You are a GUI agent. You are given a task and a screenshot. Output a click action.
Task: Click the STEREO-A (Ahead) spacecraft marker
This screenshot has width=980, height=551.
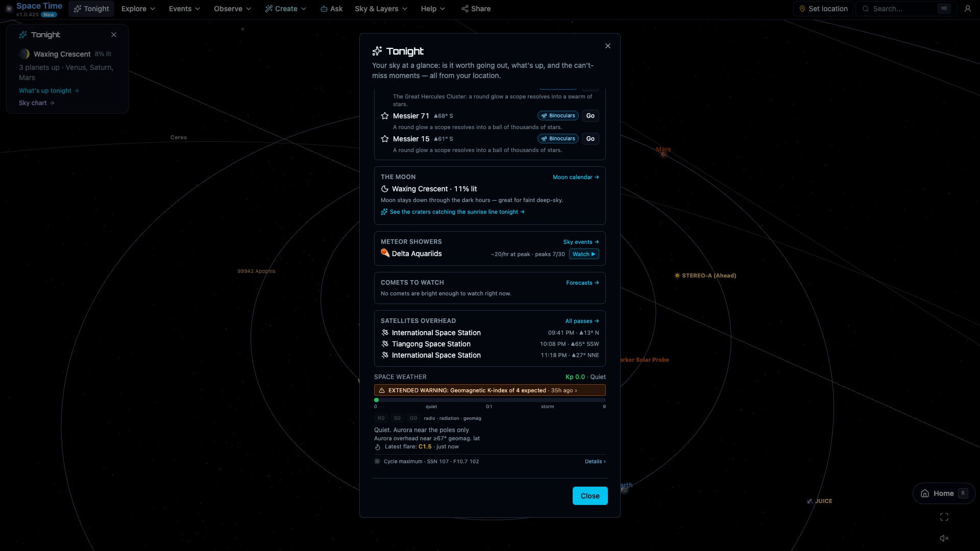point(677,275)
